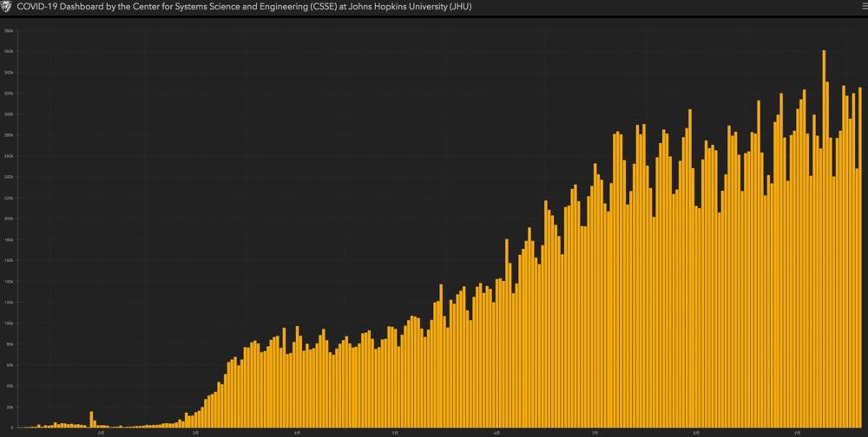Click the JHU shield logo
This screenshot has width=868, height=437.
coord(8,7)
